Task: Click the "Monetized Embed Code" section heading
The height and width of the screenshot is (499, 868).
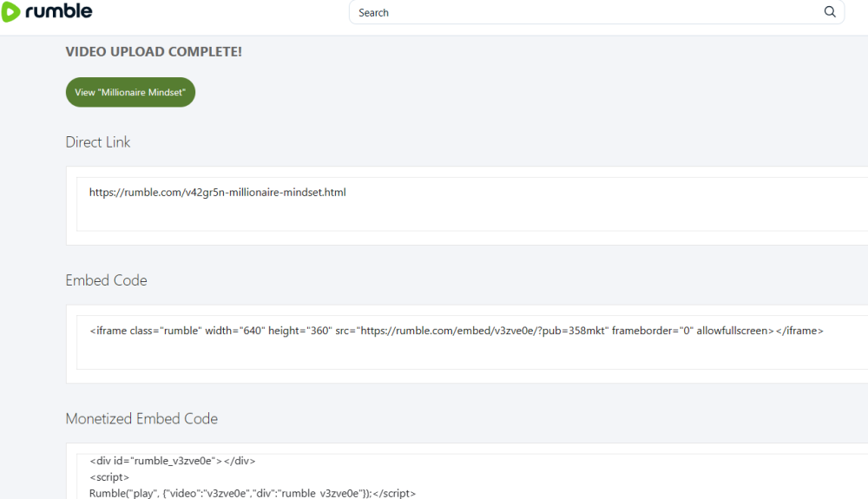Action: tap(141, 418)
